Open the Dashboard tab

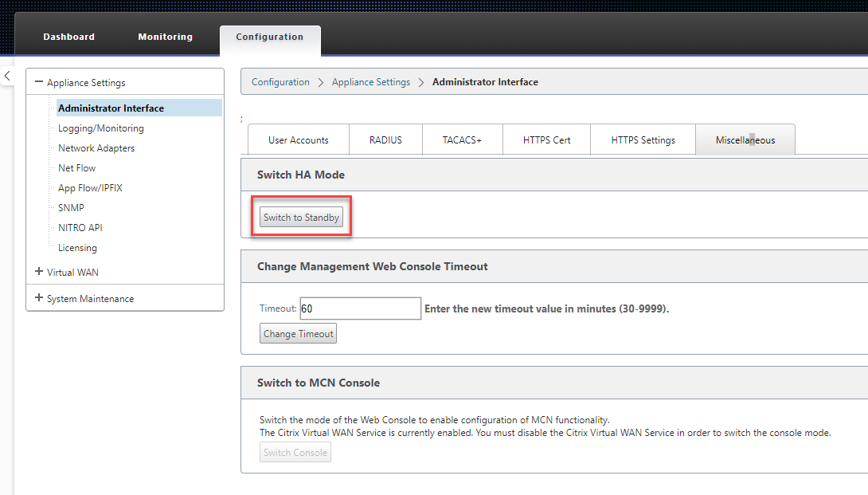69,37
